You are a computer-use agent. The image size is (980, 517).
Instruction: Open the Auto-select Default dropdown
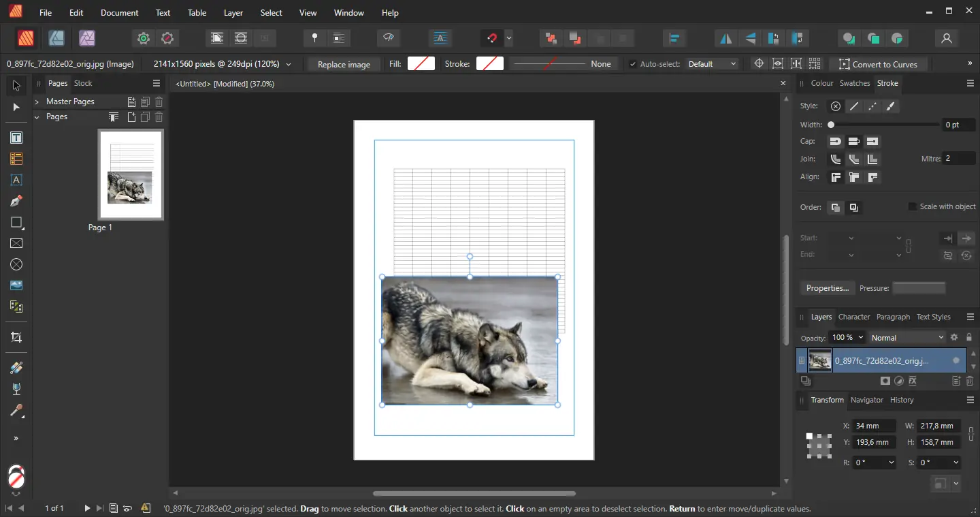pyautogui.click(x=712, y=64)
